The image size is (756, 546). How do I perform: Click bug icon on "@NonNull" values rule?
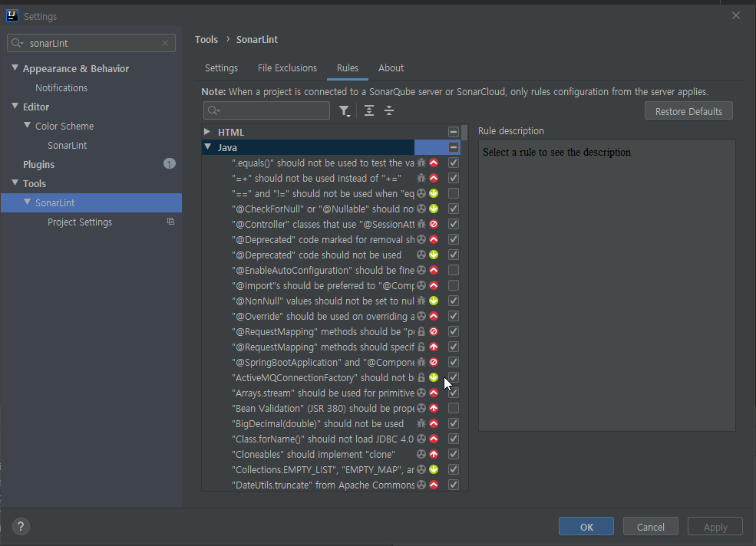coord(421,301)
